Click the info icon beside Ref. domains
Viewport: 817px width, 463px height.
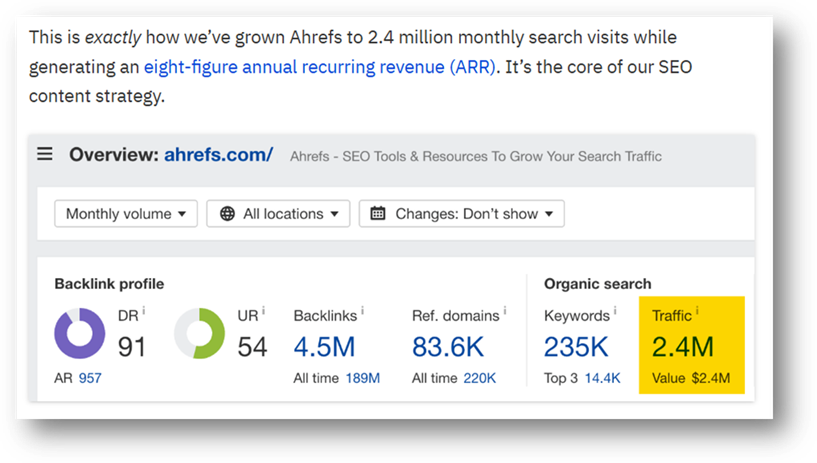(x=504, y=312)
